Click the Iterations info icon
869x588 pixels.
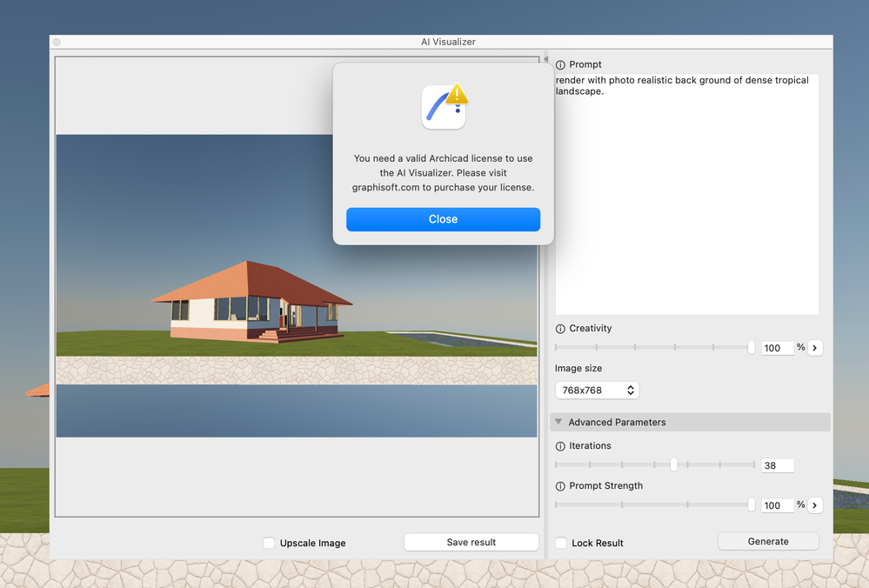[x=560, y=446]
